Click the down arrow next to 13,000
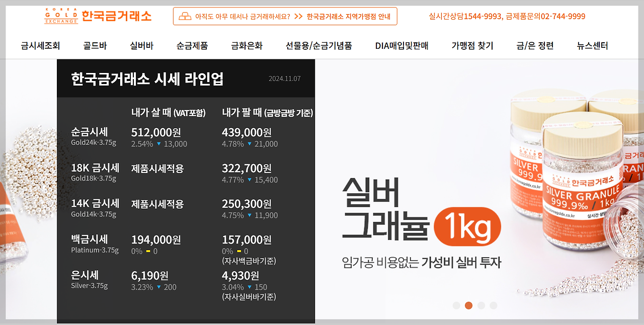 click(158, 144)
